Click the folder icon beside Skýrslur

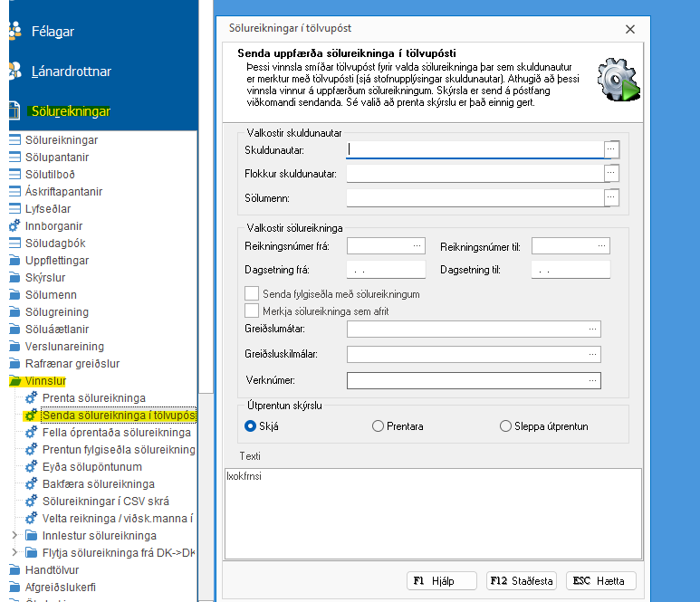point(14,278)
